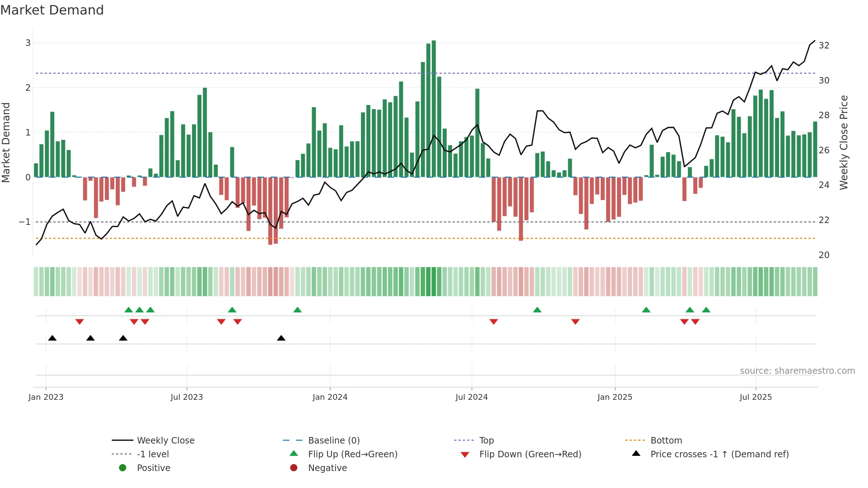Click the black price-cross triangle in early January 2023
Image resolution: width=868 pixels, height=488 pixels.
pyautogui.click(x=52, y=338)
